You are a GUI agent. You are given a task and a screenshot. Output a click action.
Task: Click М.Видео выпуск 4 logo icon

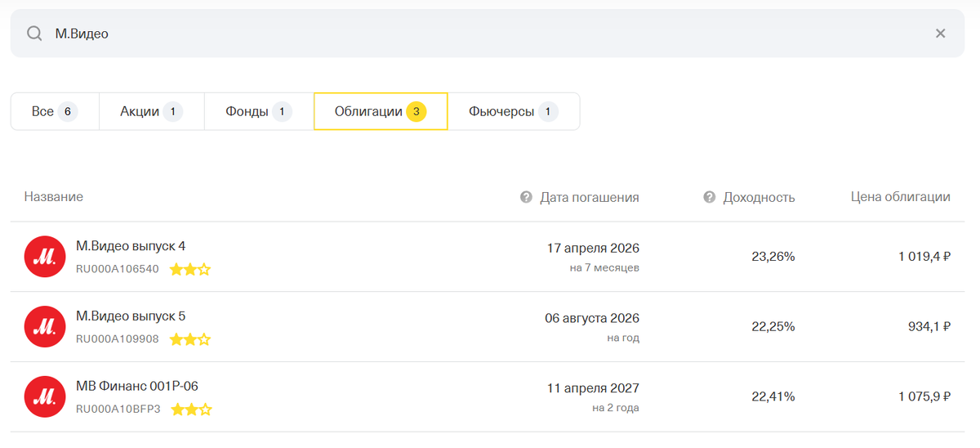point(45,257)
